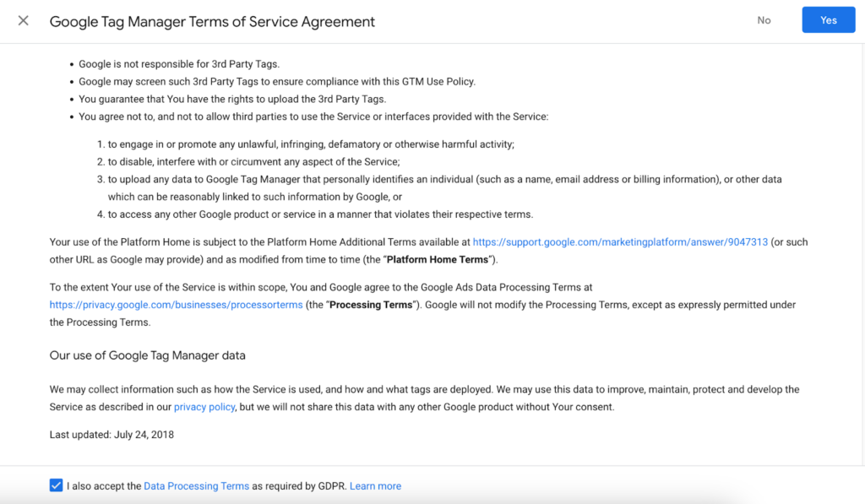Click item 1 about unlawful, infringing, defamatory activity
865x504 pixels.
(311, 144)
